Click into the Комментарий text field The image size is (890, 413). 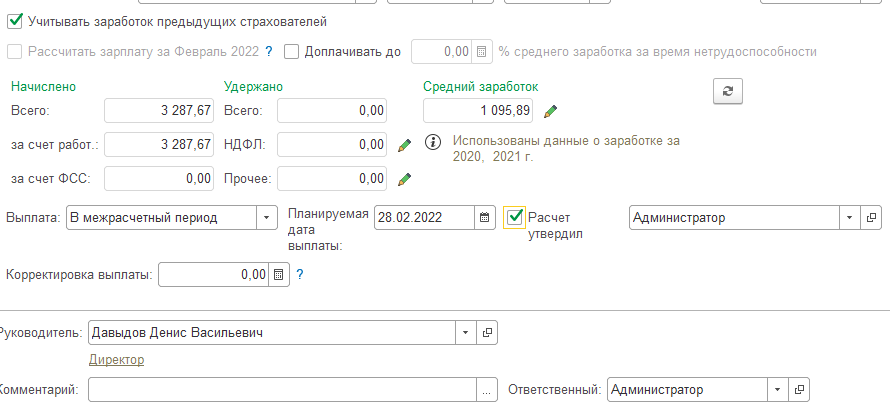tap(280, 389)
